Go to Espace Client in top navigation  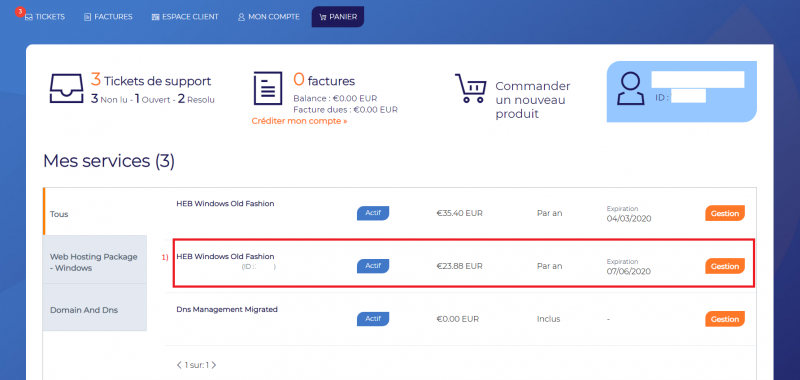(x=185, y=17)
